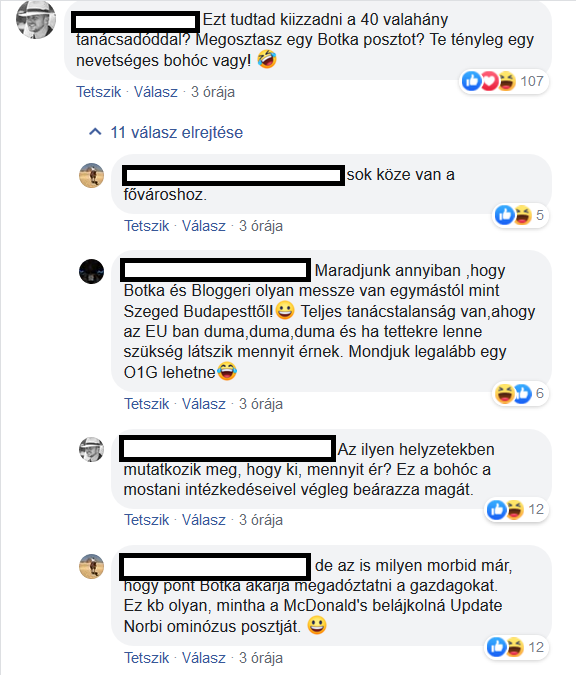Click Válasz under the 'Update Norbi' reply

click(204, 658)
